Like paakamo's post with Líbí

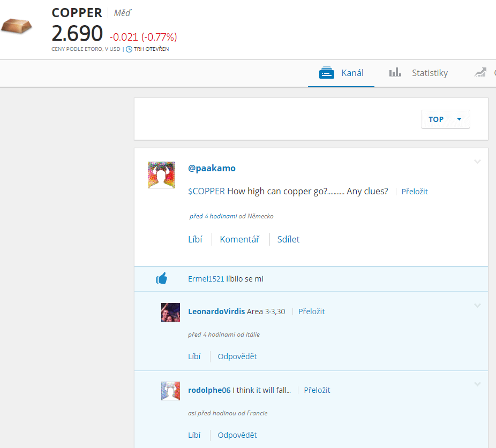coord(195,239)
